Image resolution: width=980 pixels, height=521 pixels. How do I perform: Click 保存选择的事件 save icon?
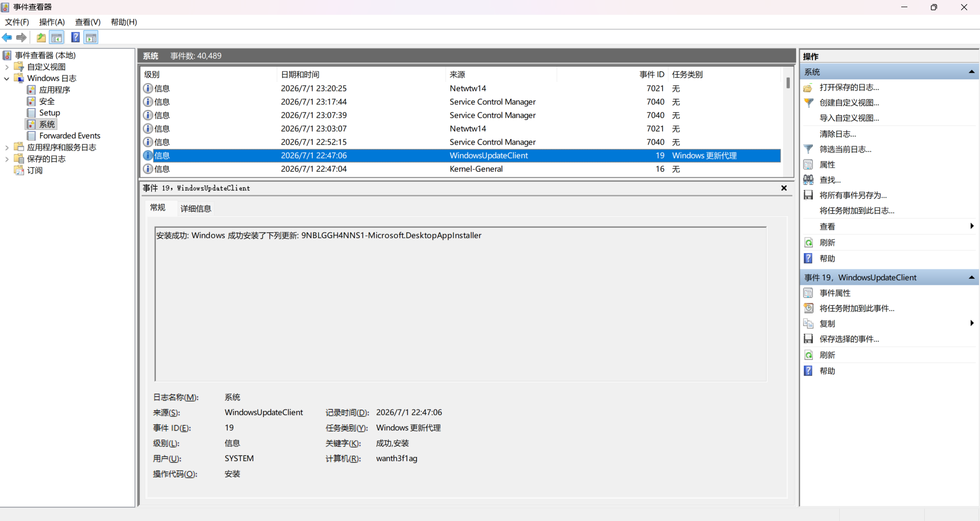(x=808, y=339)
